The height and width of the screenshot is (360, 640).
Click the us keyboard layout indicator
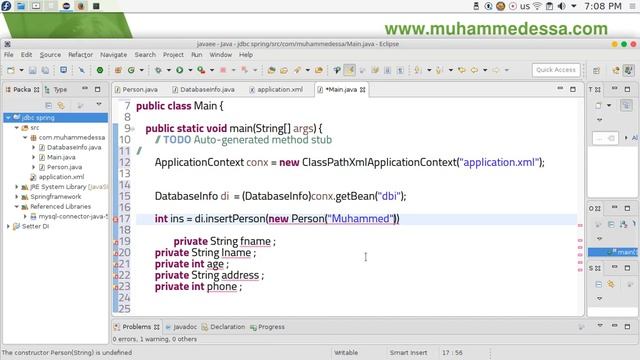pos(525,6)
